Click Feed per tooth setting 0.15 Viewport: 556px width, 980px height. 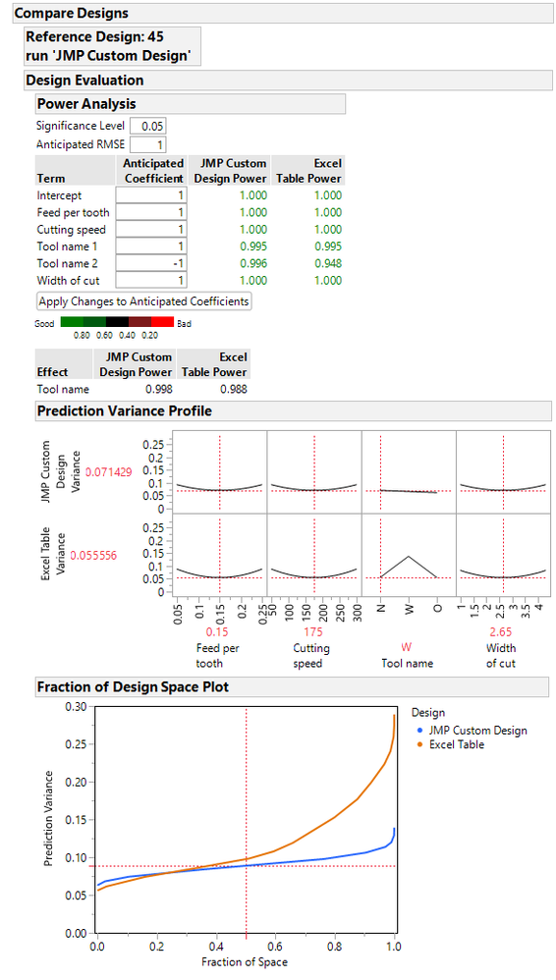[x=217, y=631]
